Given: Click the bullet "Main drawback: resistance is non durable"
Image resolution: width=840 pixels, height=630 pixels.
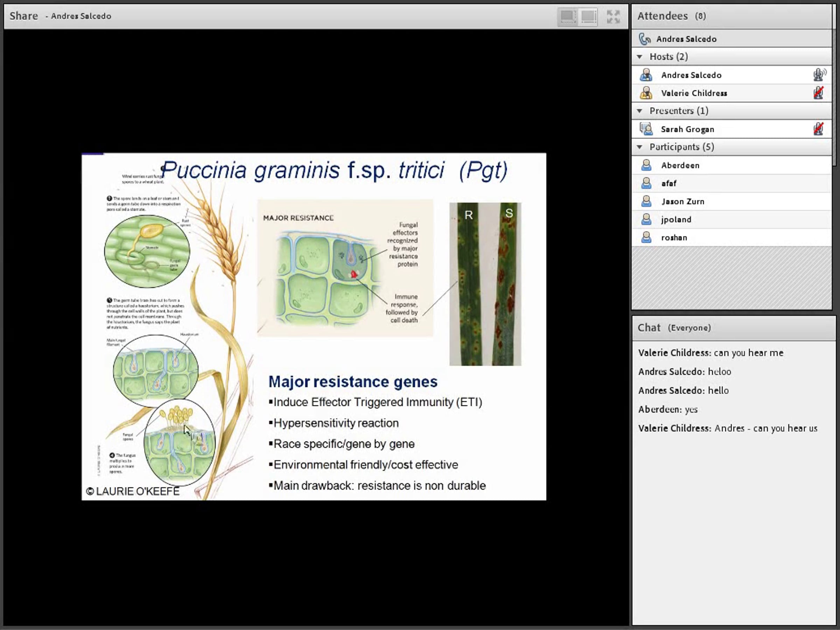Looking at the screenshot, I should pos(377,486).
